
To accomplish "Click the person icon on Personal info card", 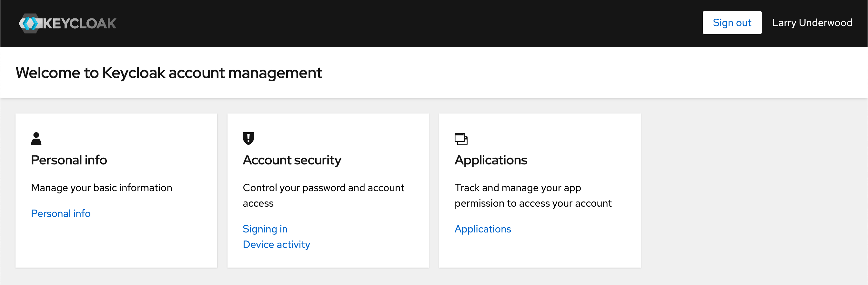I will tap(36, 139).
